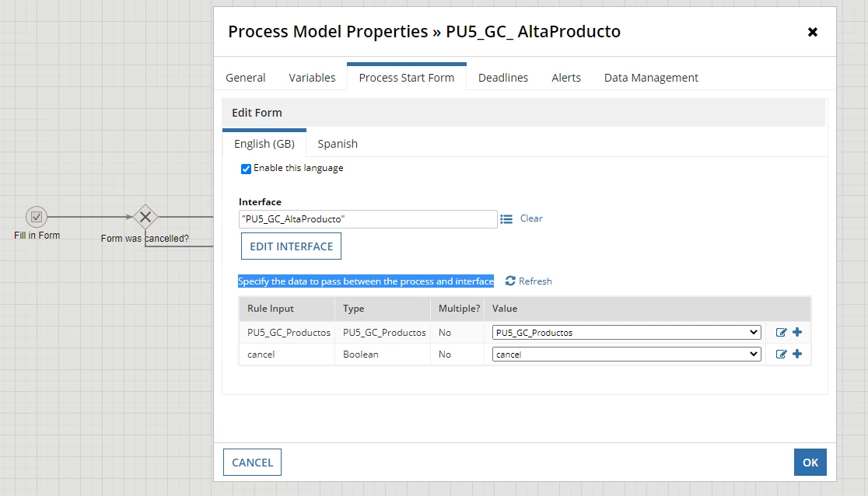This screenshot has height=496, width=868.
Task: Switch to Spanish language tab
Action: click(x=338, y=144)
